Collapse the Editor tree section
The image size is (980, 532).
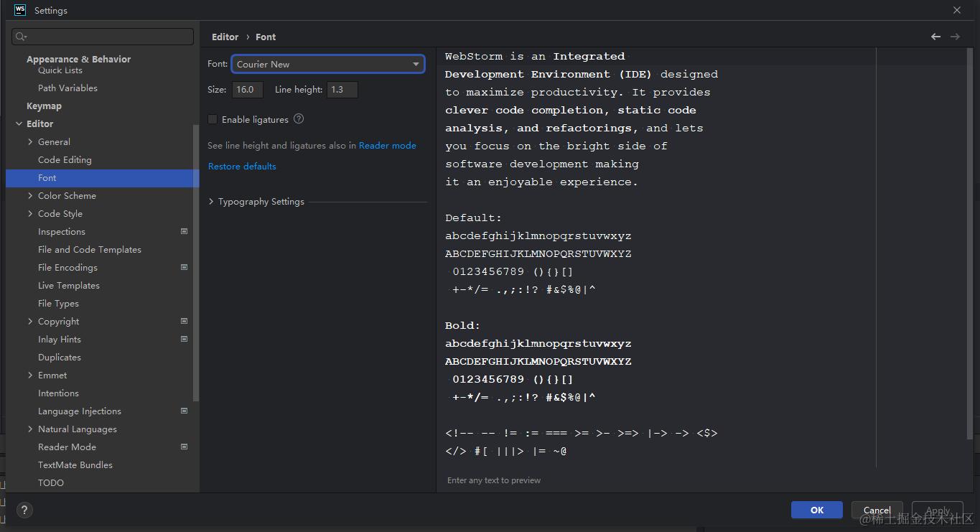pyautogui.click(x=19, y=123)
